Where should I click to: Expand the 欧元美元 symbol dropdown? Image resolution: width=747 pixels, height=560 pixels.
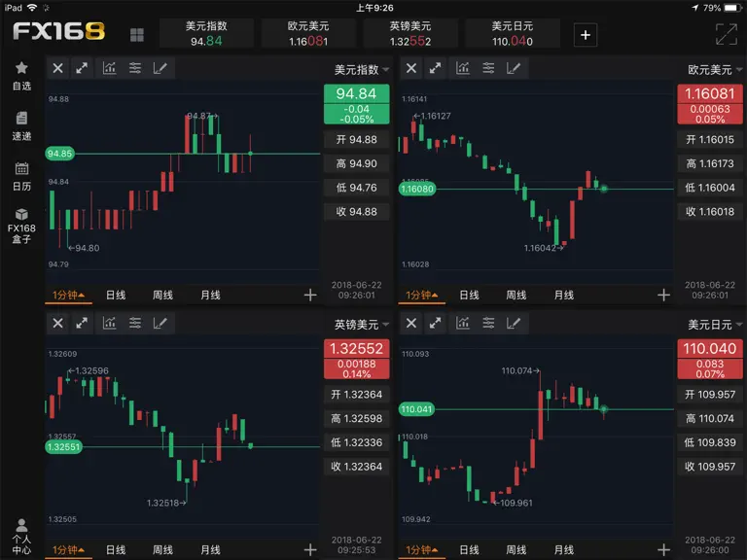coord(715,70)
